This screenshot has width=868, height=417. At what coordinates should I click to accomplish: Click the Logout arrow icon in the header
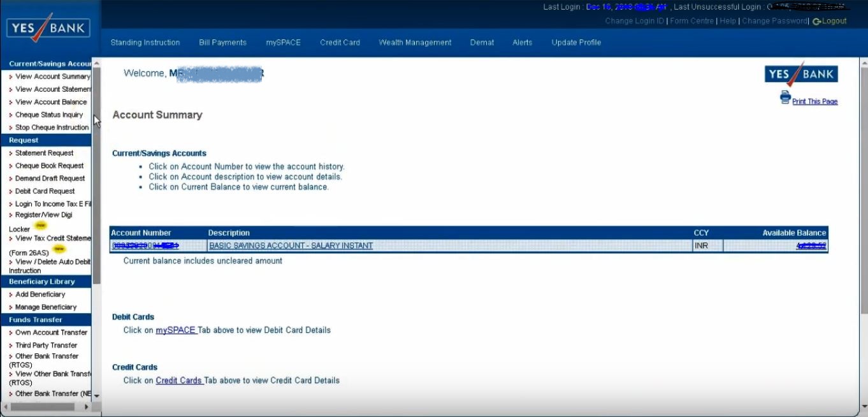click(818, 21)
